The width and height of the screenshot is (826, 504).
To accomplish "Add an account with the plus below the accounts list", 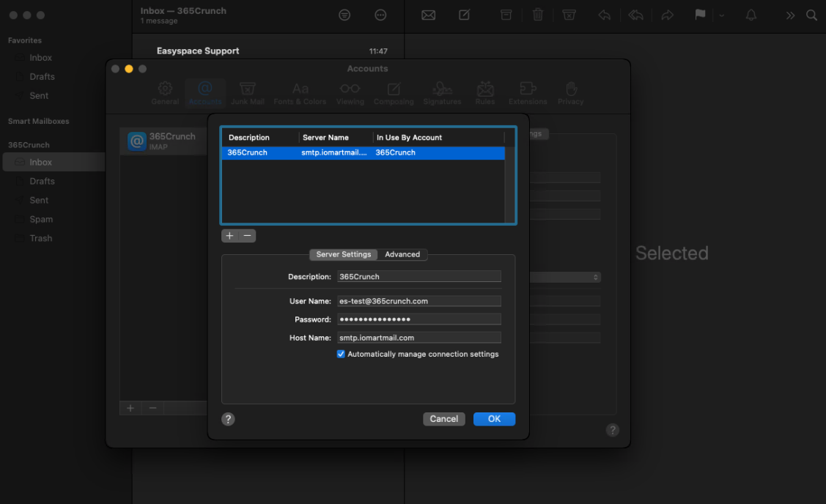I will [130, 408].
